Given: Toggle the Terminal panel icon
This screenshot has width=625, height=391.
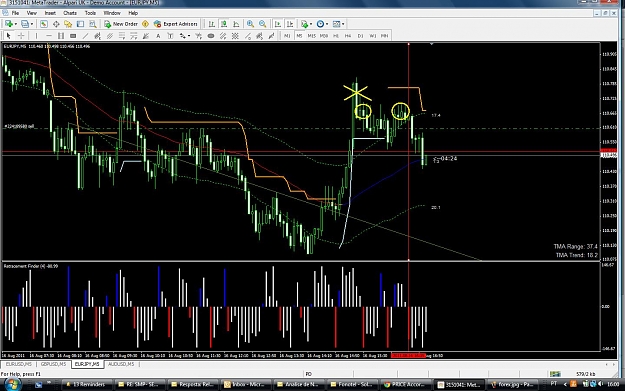Looking at the screenshot, I should (80, 24).
